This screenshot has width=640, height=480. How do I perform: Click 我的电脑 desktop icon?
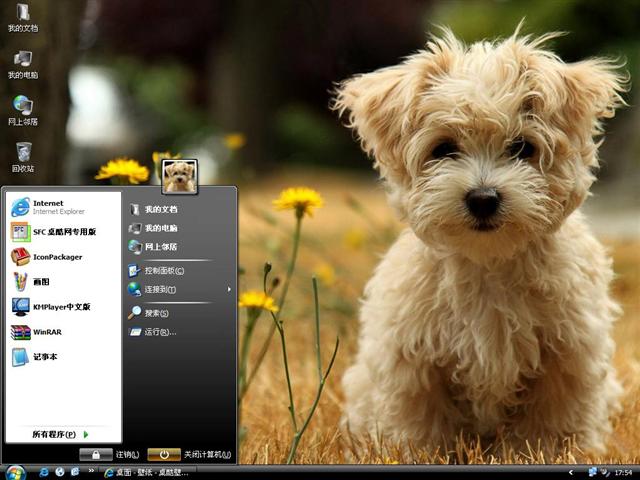[x=23, y=63]
